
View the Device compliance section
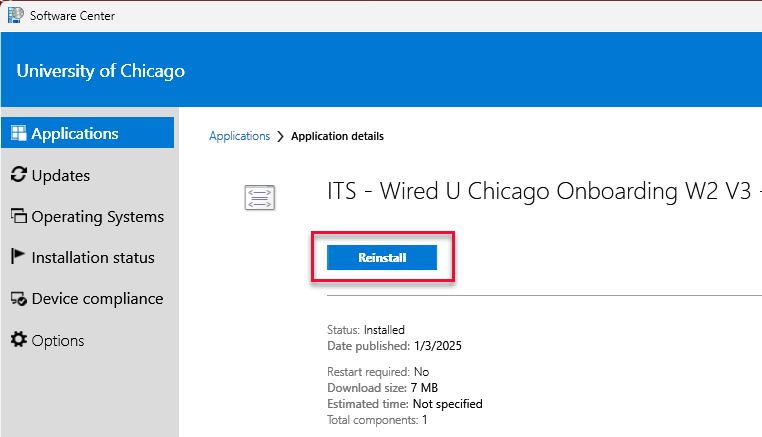coord(89,298)
